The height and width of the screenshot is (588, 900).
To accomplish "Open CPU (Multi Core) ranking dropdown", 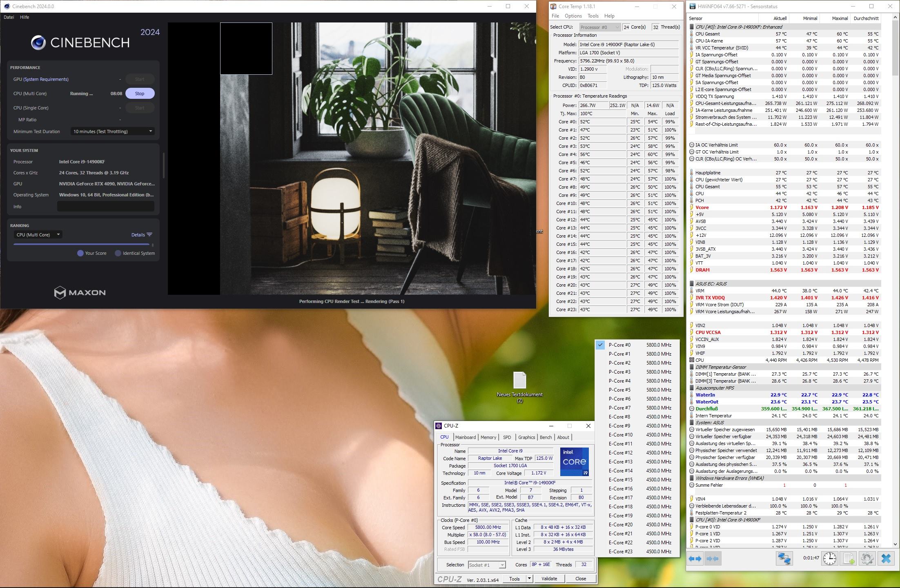I will tap(38, 234).
